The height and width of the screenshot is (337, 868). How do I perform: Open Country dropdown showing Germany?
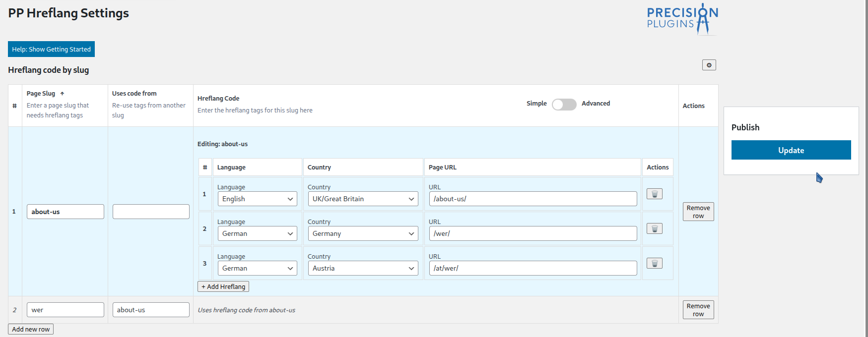pyautogui.click(x=363, y=233)
